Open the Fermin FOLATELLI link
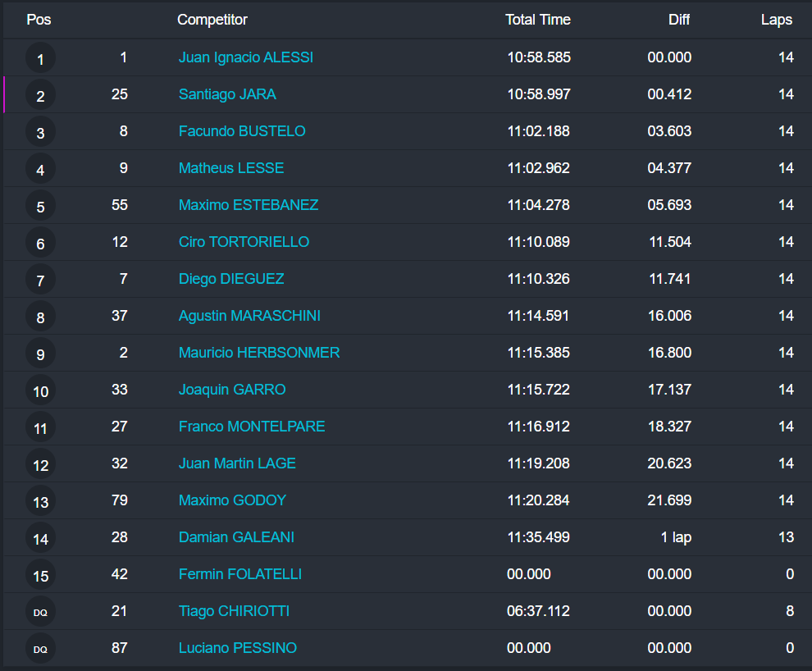 tap(240, 574)
